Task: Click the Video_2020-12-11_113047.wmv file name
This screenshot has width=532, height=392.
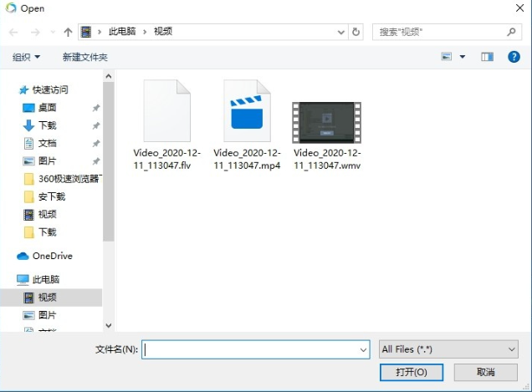Action: click(x=327, y=159)
